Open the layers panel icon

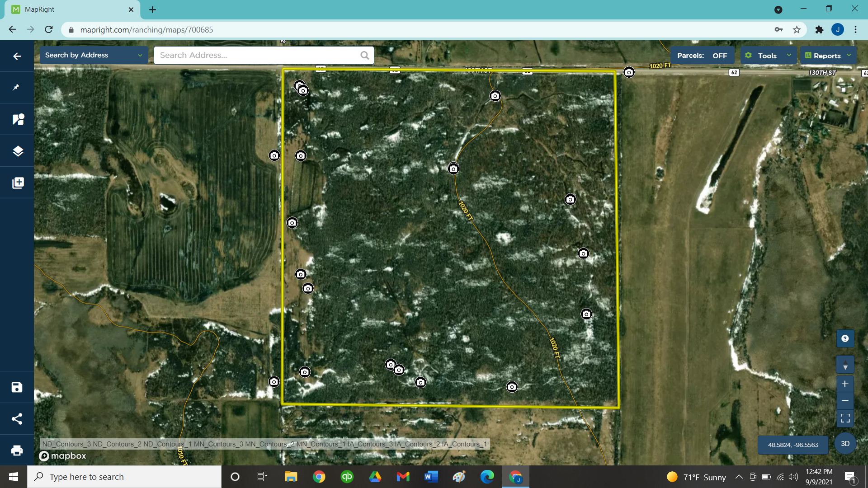coord(17,151)
